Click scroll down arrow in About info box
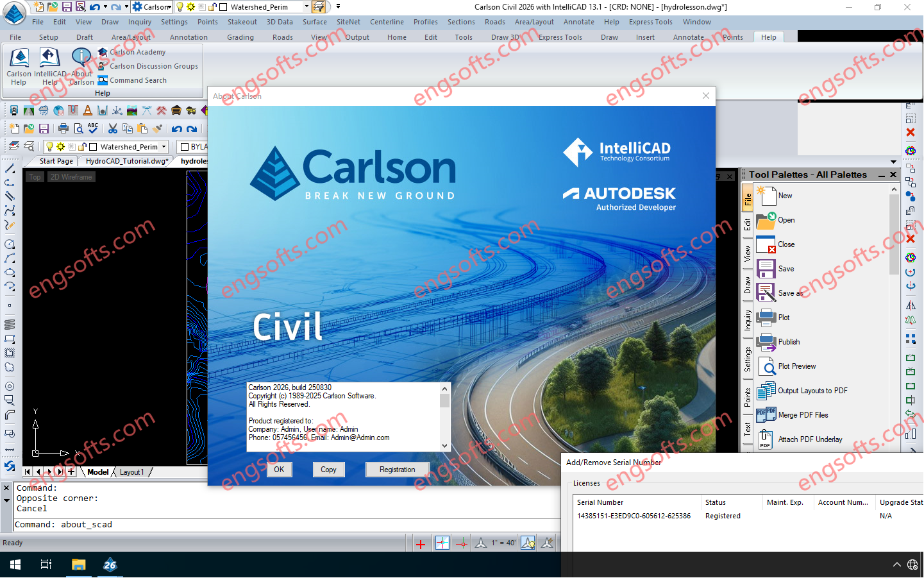Image resolution: width=924 pixels, height=578 pixels. (444, 446)
